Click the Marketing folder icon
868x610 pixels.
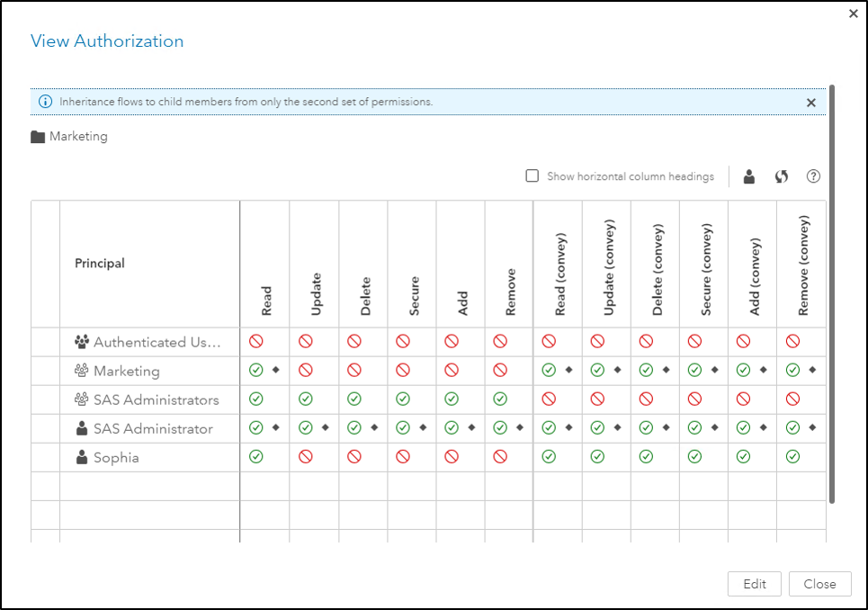click(38, 138)
